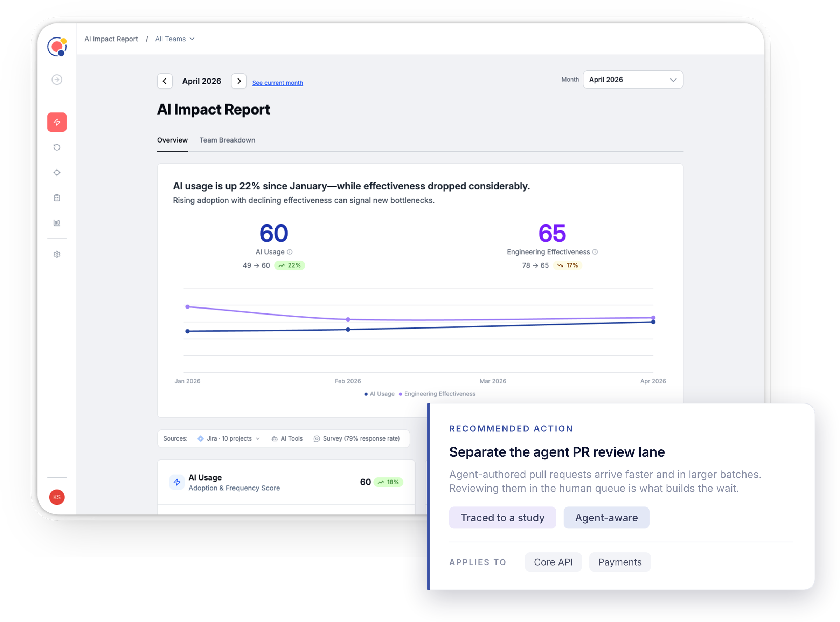This screenshot has width=840, height=622.
Task: Click 'Survey (79% response rate)' source
Action: (x=361, y=438)
